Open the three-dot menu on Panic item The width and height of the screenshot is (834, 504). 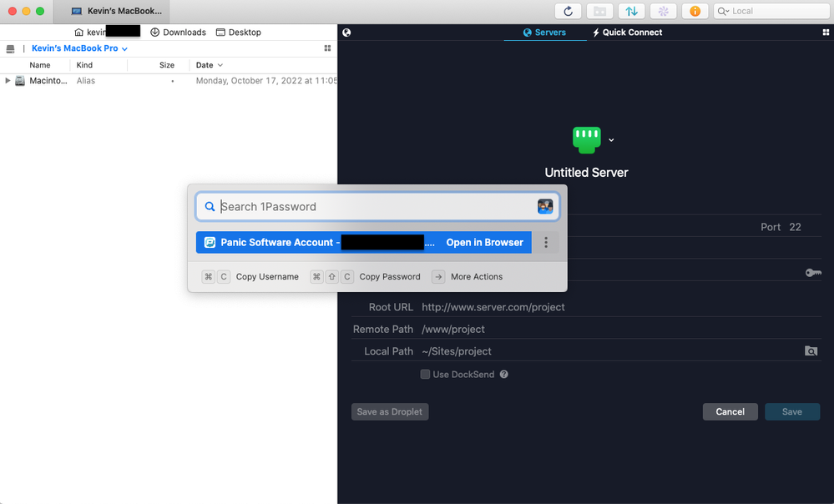(x=546, y=243)
